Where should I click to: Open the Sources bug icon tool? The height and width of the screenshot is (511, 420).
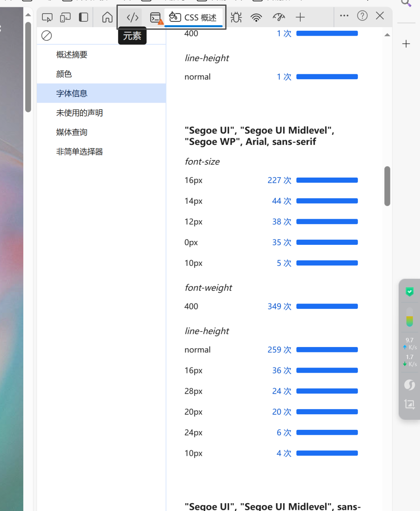[236, 17]
